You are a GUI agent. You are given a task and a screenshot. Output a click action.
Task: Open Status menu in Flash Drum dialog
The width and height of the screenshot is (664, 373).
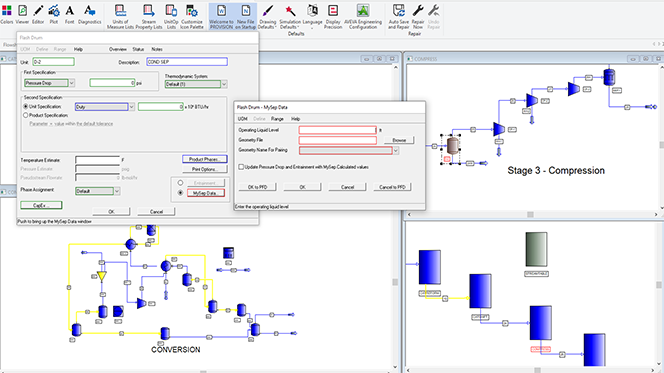pyautogui.click(x=138, y=49)
